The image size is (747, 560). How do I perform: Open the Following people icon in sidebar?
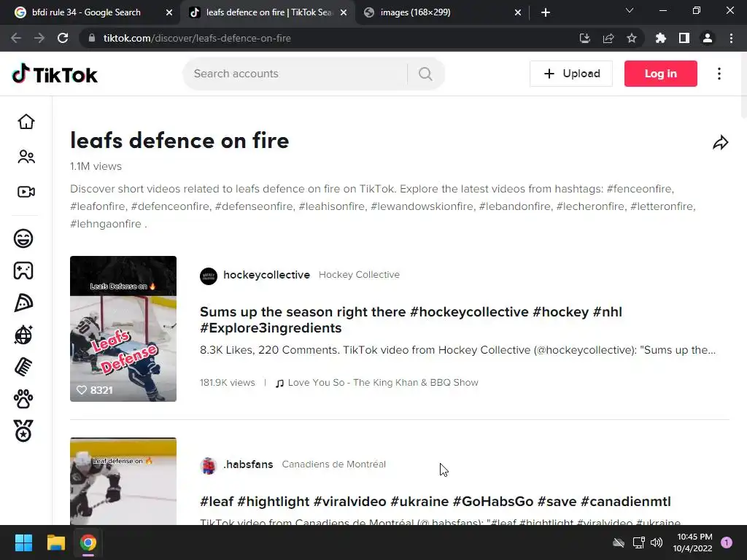(26, 157)
